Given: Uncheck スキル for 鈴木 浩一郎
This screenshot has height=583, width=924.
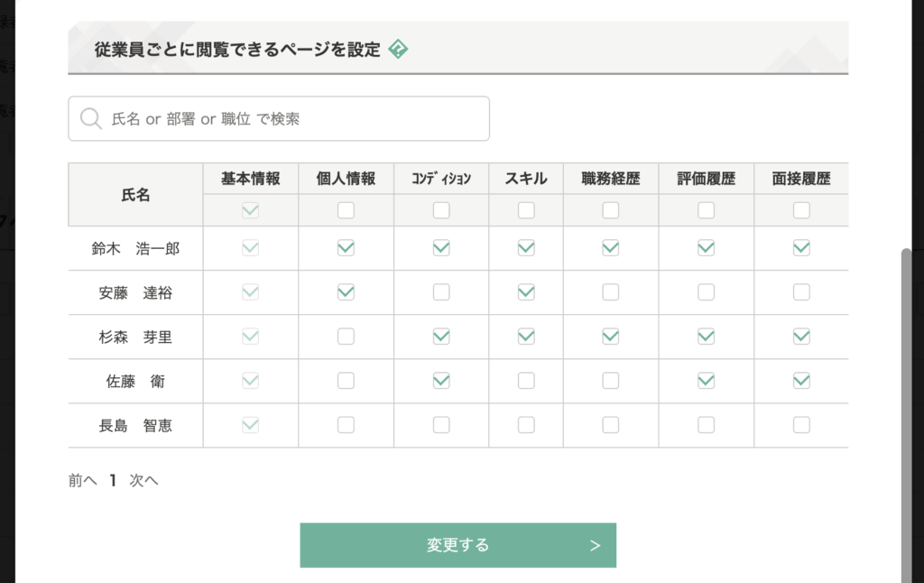Looking at the screenshot, I should tap(526, 248).
